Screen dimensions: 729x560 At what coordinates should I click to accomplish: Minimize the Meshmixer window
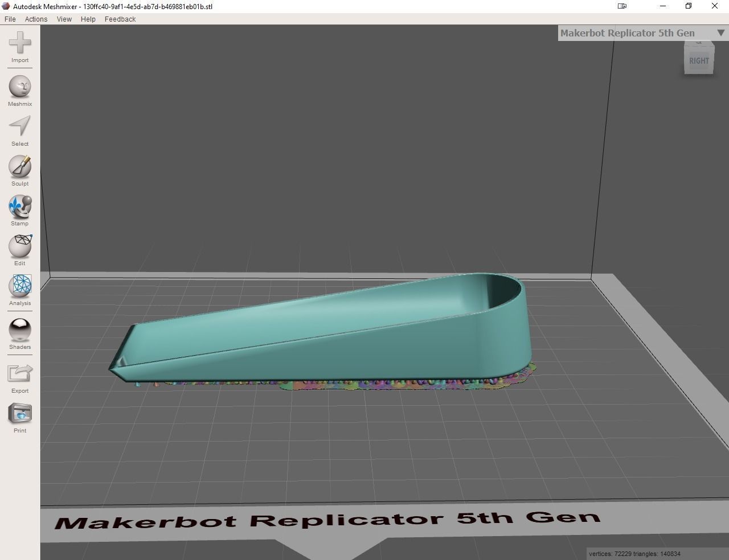click(x=663, y=6)
